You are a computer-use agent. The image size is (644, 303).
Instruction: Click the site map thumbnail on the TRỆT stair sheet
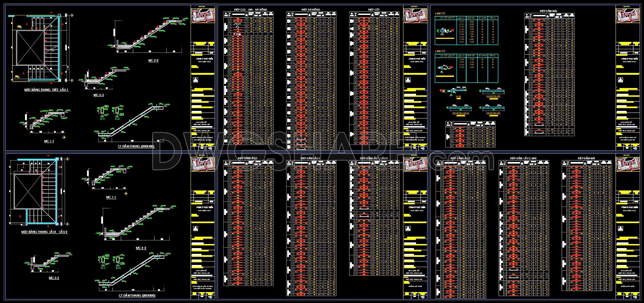pos(203,16)
